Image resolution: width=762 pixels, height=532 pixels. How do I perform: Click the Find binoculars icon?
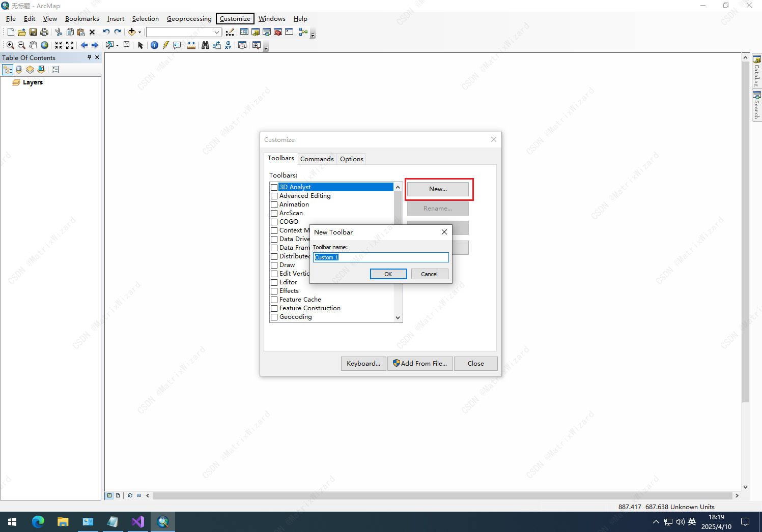[x=205, y=45]
